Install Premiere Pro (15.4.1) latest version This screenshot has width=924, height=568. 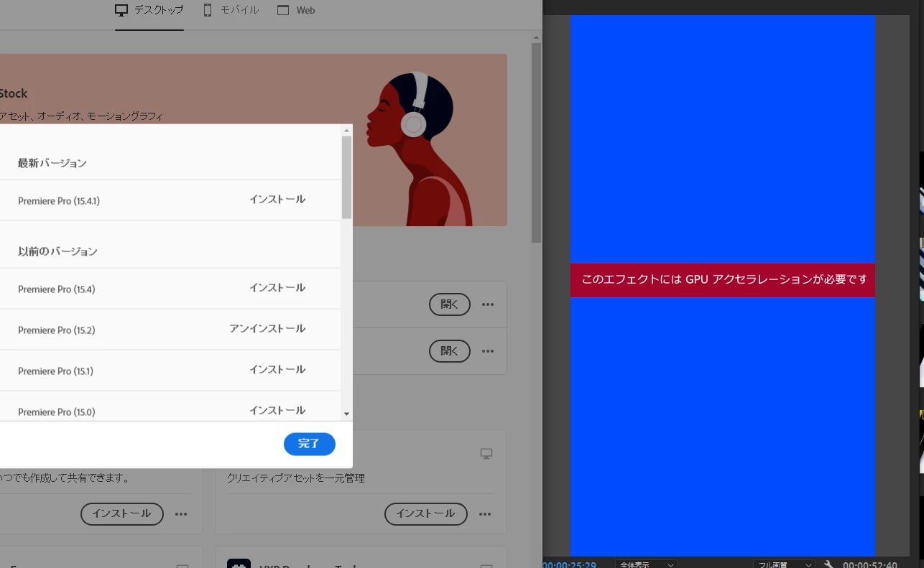click(277, 200)
